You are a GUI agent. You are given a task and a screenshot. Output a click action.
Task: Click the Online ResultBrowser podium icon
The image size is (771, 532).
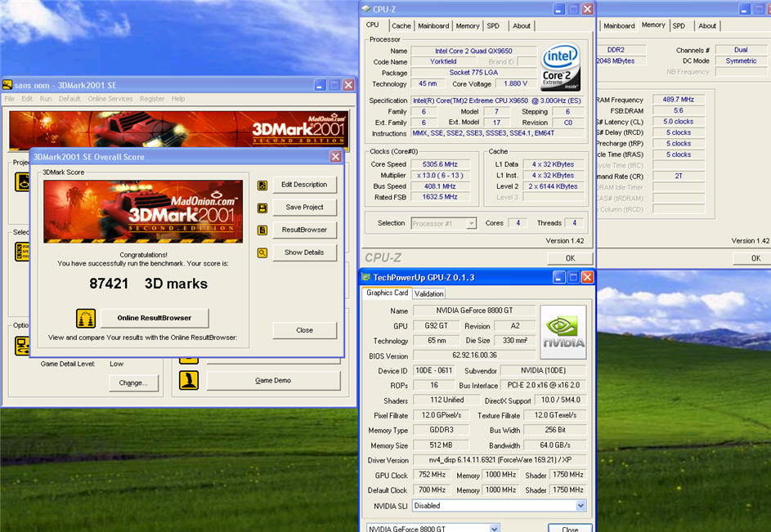86,318
